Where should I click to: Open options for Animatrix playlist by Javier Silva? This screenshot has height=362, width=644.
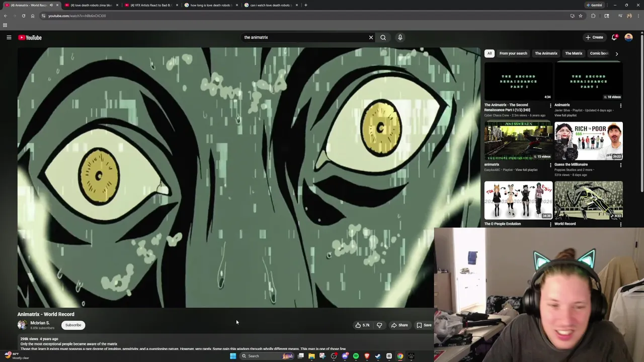point(620,106)
